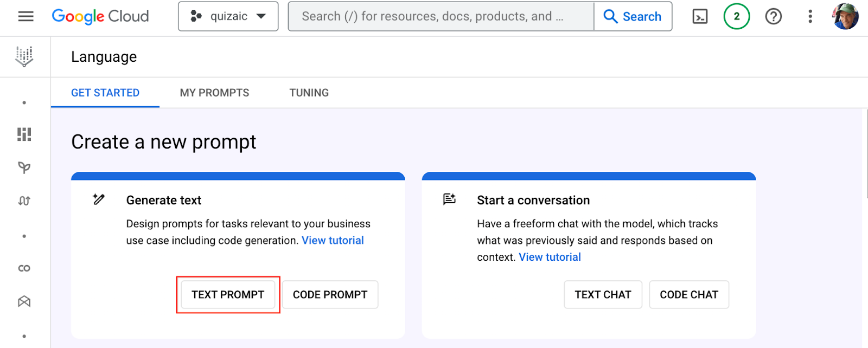Open the help question mark menu
Screen dimensions: 868x348
773,17
